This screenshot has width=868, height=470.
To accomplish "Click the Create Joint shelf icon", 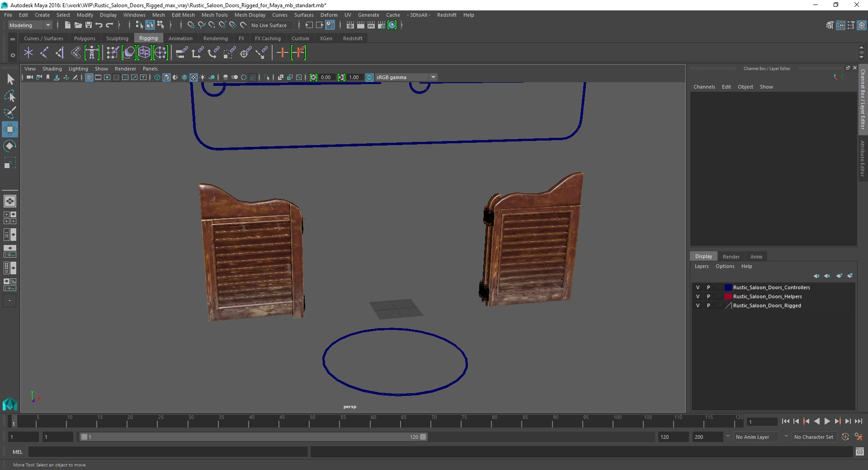I will click(x=44, y=53).
